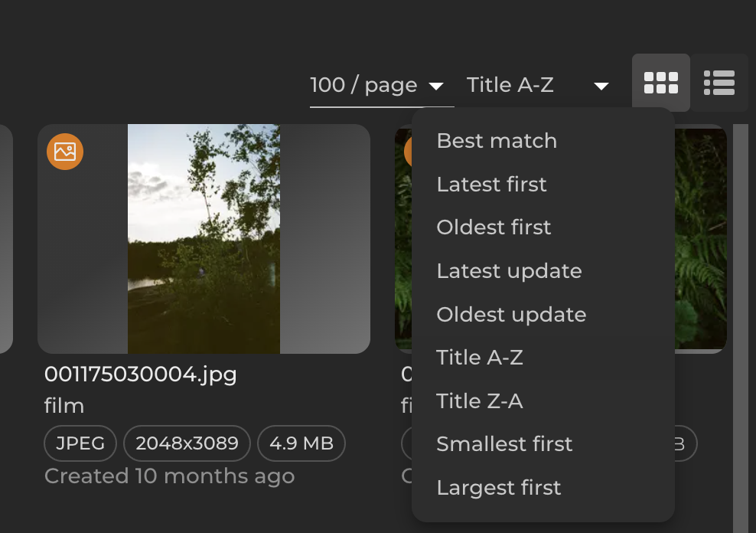Click the orange photo type badge
The height and width of the screenshot is (533, 756).
point(65,152)
